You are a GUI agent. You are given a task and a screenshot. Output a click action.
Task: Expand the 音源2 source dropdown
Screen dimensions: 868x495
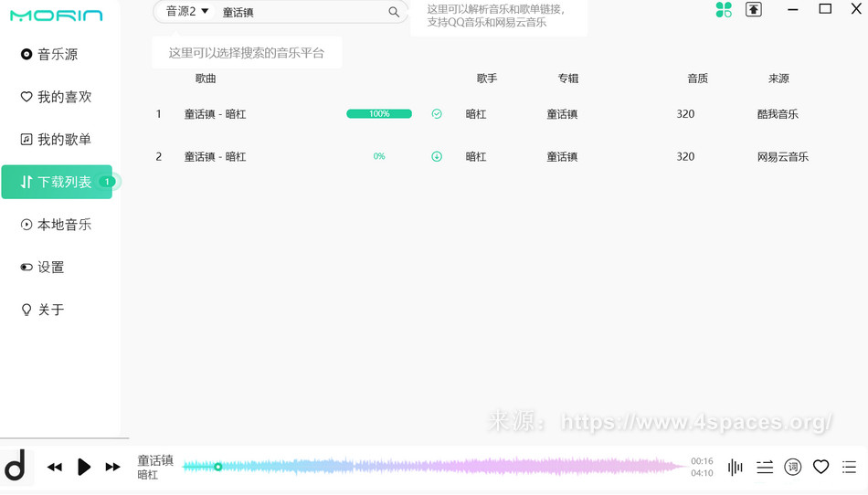click(x=187, y=12)
